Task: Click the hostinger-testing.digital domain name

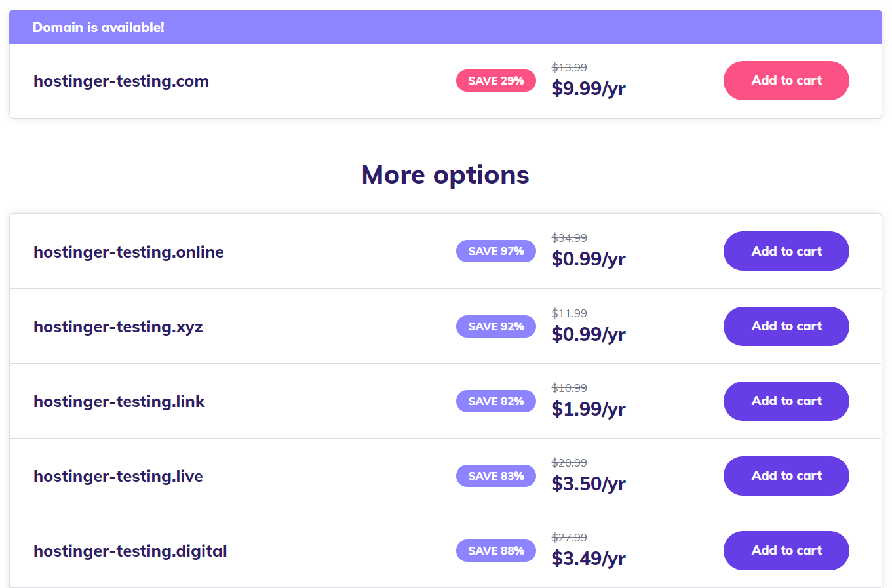Action: coord(130,551)
